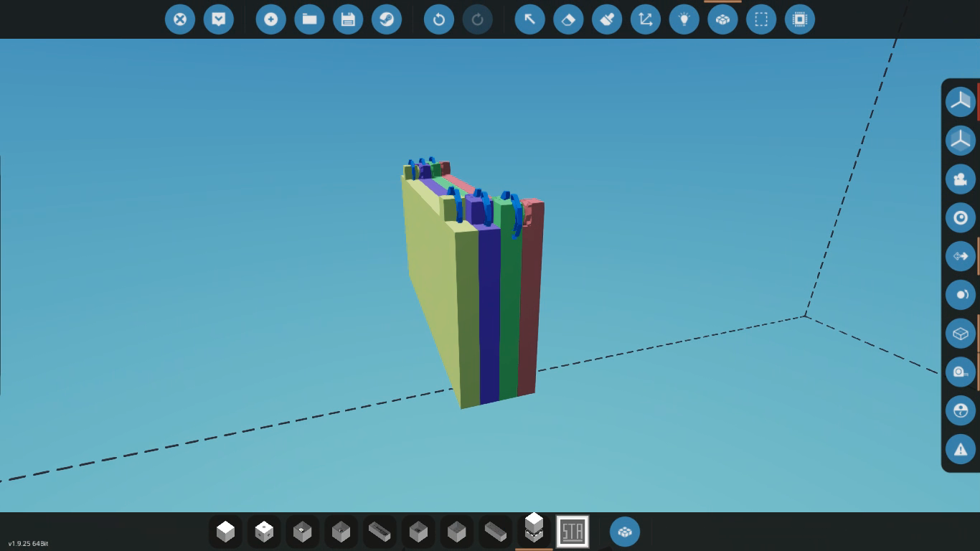The height and width of the screenshot is (551, 980).
Task: Choose the axis move tool
Action: tap(646, 19)
